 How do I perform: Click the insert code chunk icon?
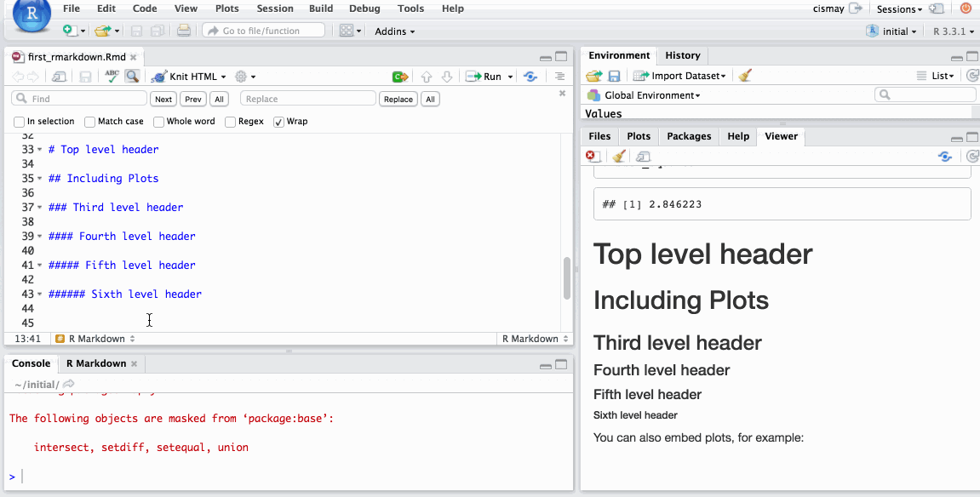tap(399, 77)
